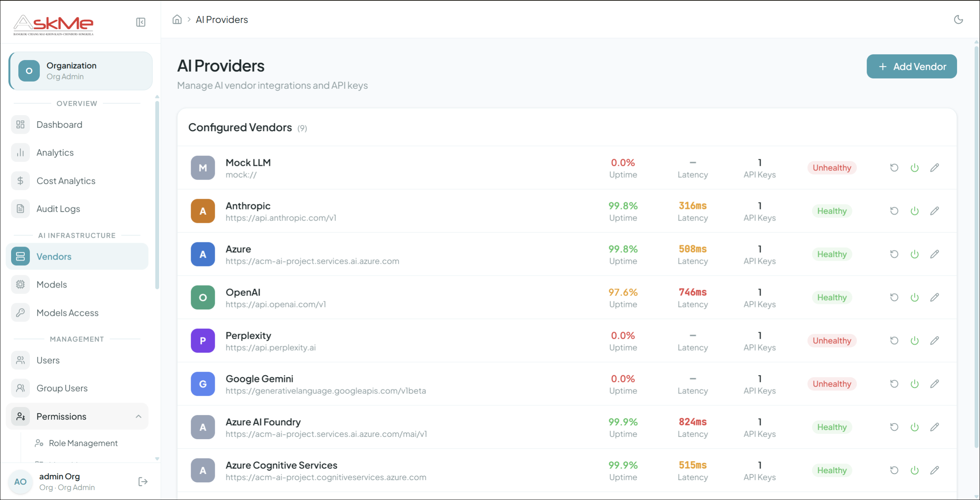
Task: Click main page vertical scrollbar
Action: [x=976, y=247]
